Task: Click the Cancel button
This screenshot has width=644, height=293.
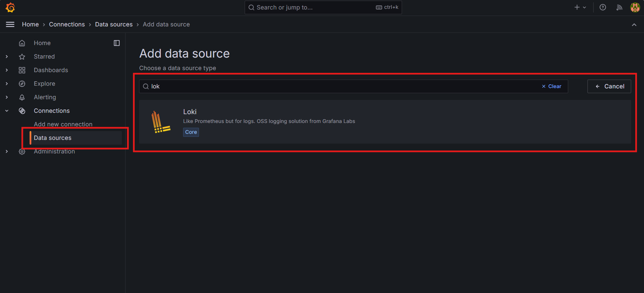Action: click(609, 86)
